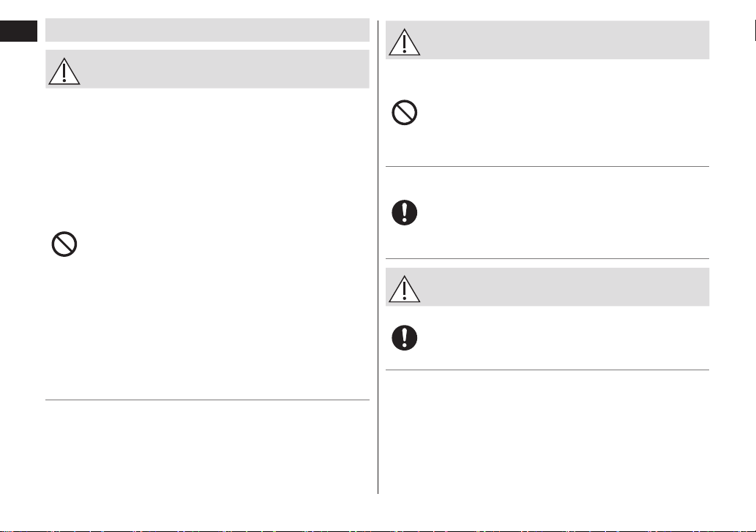Click the dashed rule along the bottom of the page

tap(378, 531)
